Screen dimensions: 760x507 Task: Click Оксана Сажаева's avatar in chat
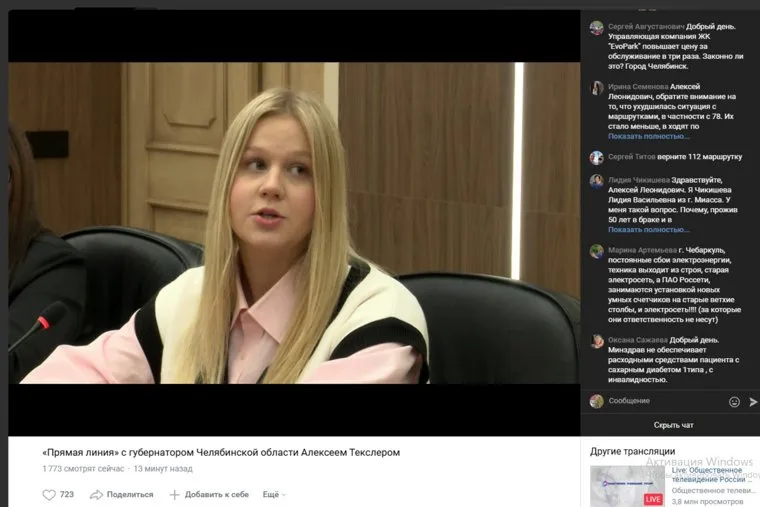click(597, 341)
